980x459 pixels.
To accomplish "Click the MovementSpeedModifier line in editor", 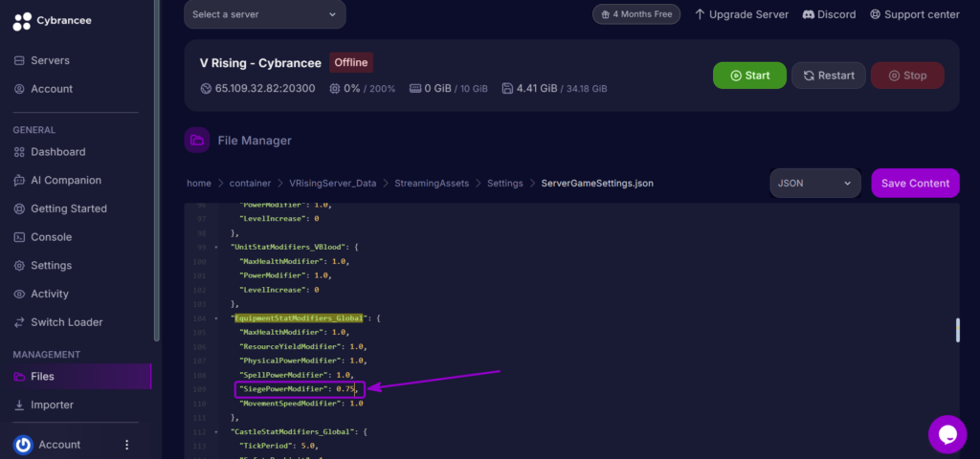I will point(301,404).
